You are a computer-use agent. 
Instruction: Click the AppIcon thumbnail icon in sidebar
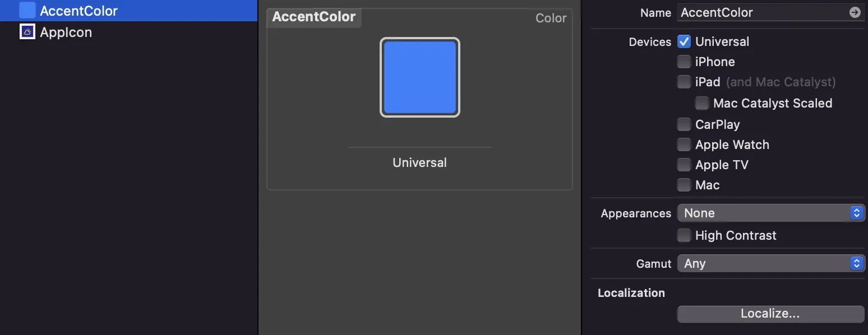[27, 32]
